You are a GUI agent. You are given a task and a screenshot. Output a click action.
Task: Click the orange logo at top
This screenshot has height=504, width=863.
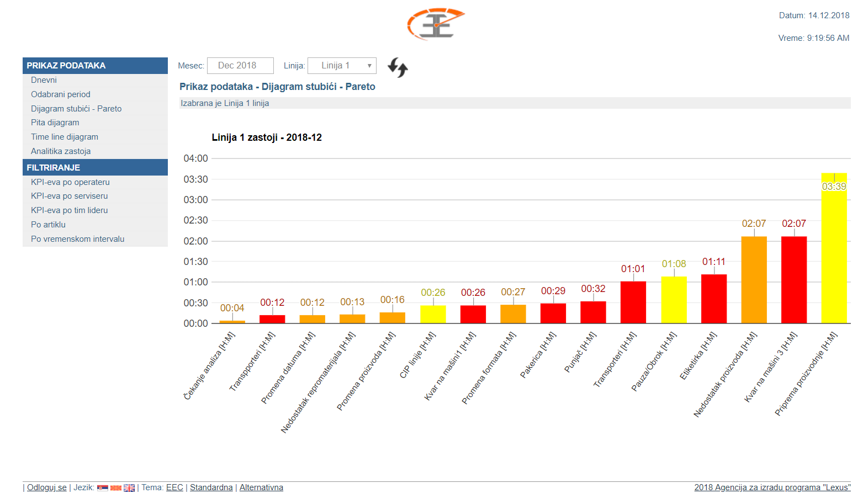click(436, 24)
